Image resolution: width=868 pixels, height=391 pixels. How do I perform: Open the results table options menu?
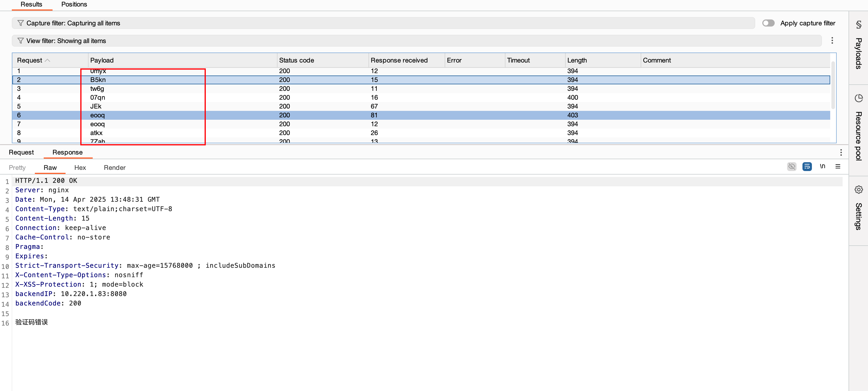click(x=832, y=40)
